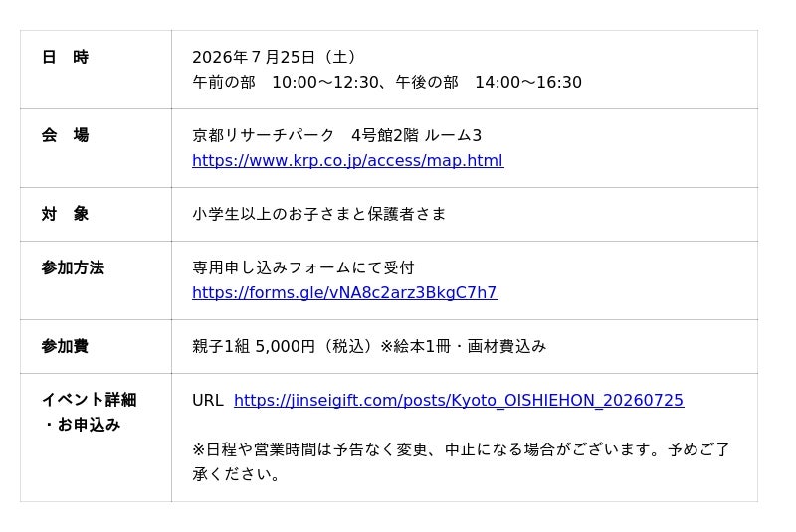Open the jinseigift.com event details link
The height and width of the screenshot is (532, 796).
pyautogui.click(x=459, y=400)
